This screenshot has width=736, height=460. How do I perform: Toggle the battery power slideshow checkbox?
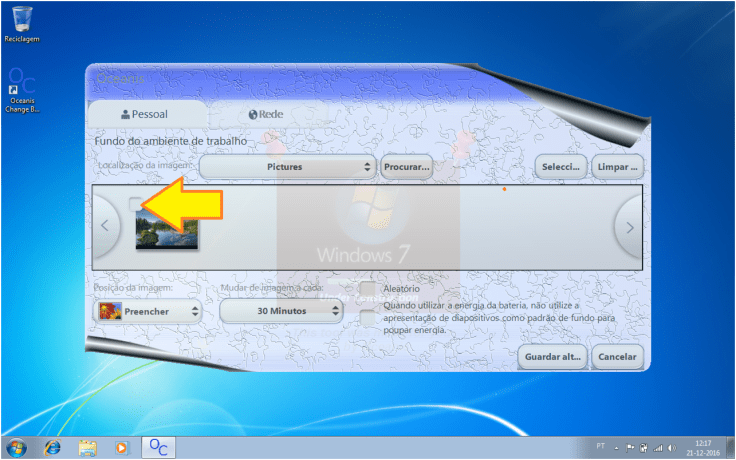point(368,318)
